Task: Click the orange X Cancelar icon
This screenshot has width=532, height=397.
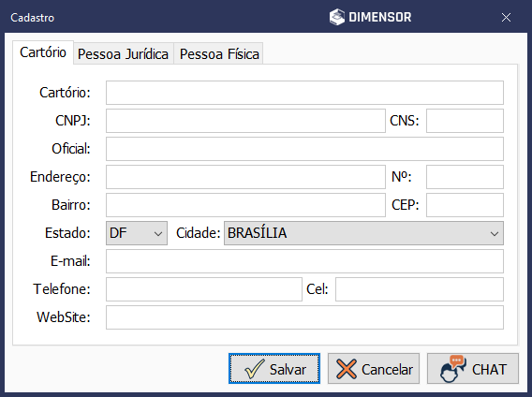Action: tap(346, 369)
